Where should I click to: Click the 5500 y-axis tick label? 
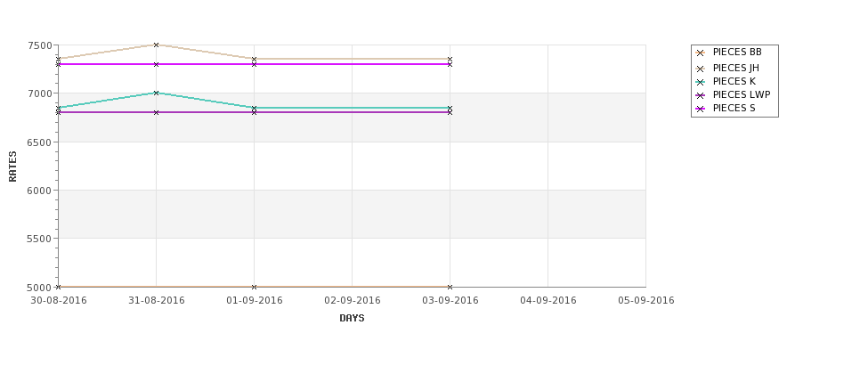(x=40, y=239)
